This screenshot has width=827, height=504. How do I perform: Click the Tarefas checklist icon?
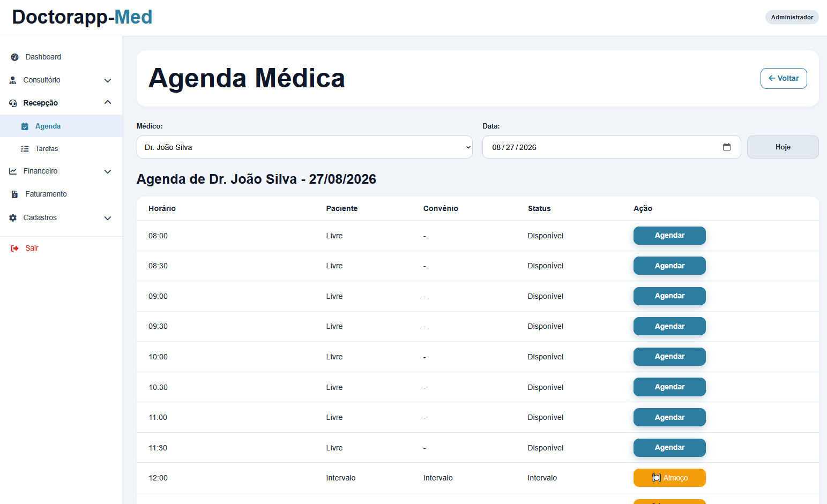coord(25,149)
